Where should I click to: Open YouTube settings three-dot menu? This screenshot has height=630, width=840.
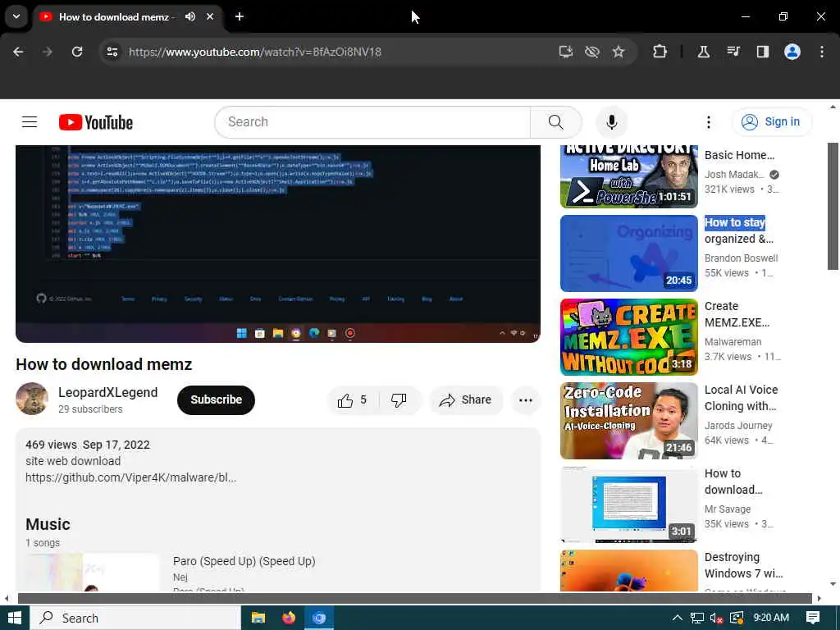point(709,122)
